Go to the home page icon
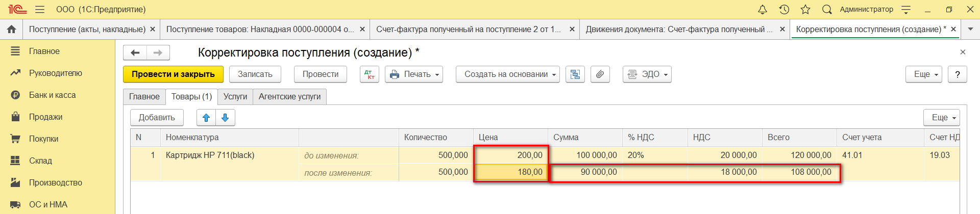This screenshot has width=980, height=214. coord(11,30)
